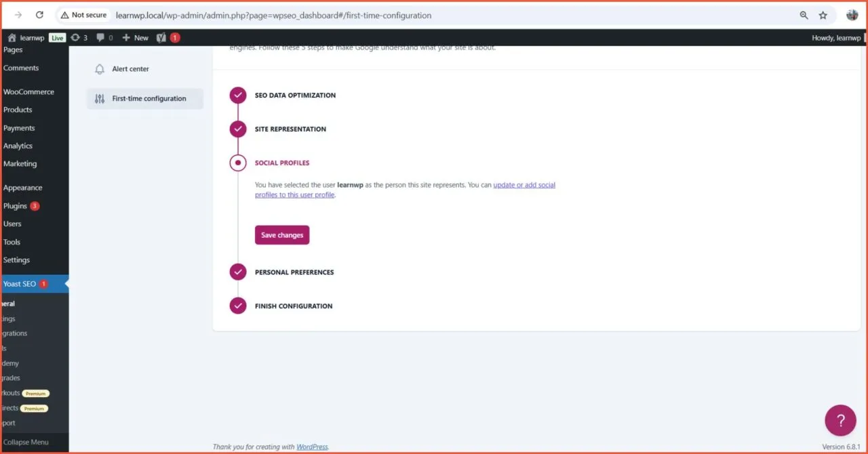This screenshot has width=868, height=454.
Task: Click the Finish Configuration completed checkmark
Action: pos(237,306)
